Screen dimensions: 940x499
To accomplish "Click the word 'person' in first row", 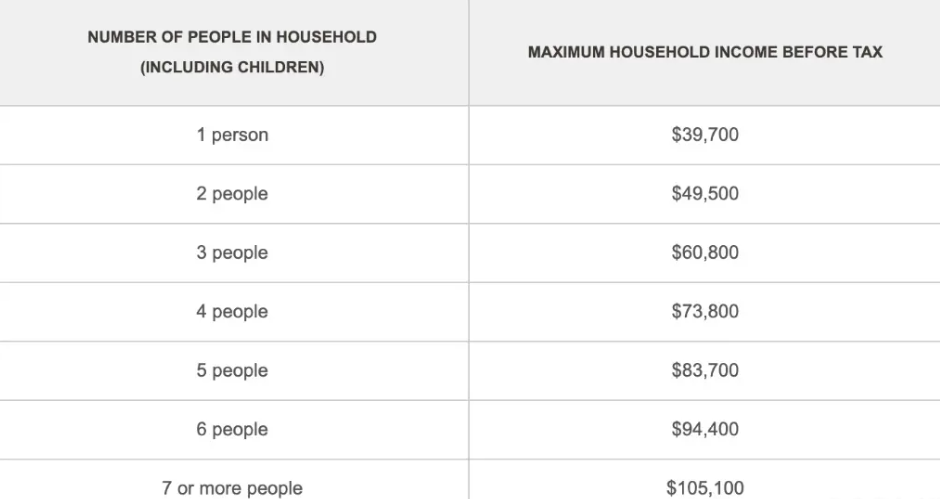I will click(240, 136).
